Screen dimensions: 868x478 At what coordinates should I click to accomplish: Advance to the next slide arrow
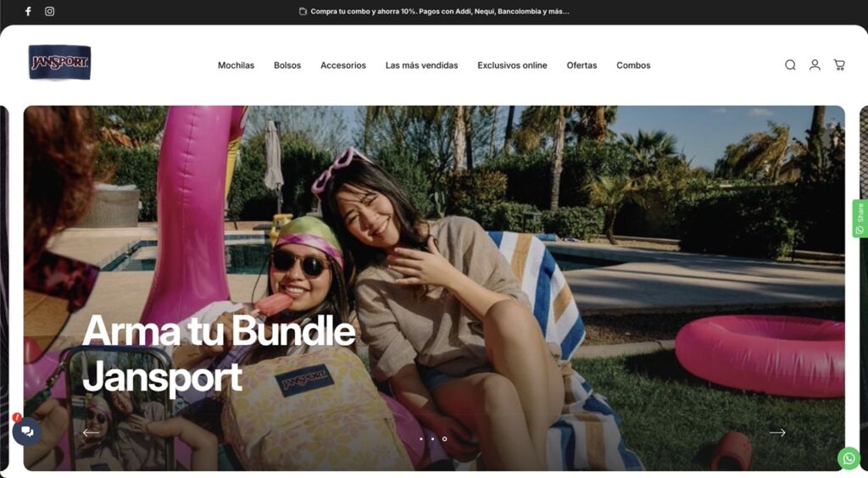coord(777,432)
